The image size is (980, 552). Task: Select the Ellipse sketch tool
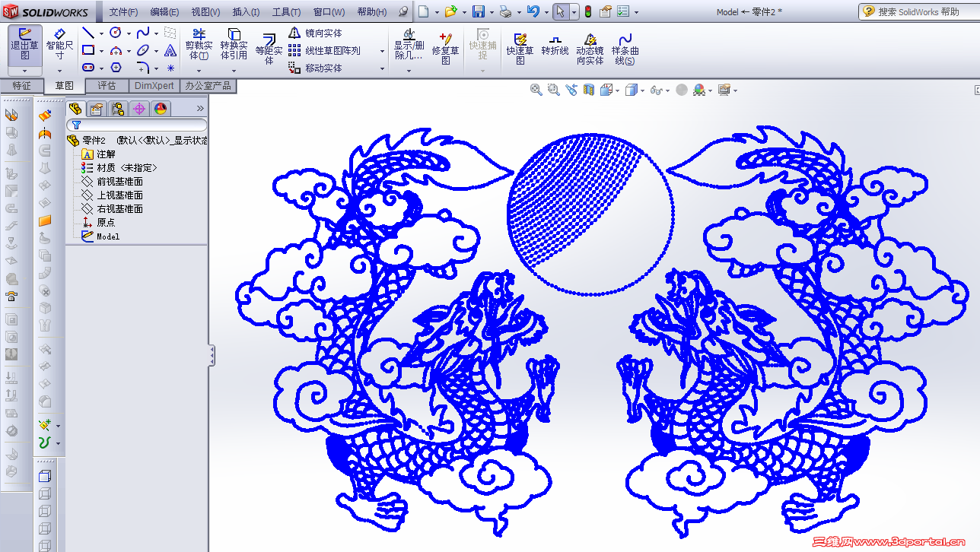(x=143, y=50)
